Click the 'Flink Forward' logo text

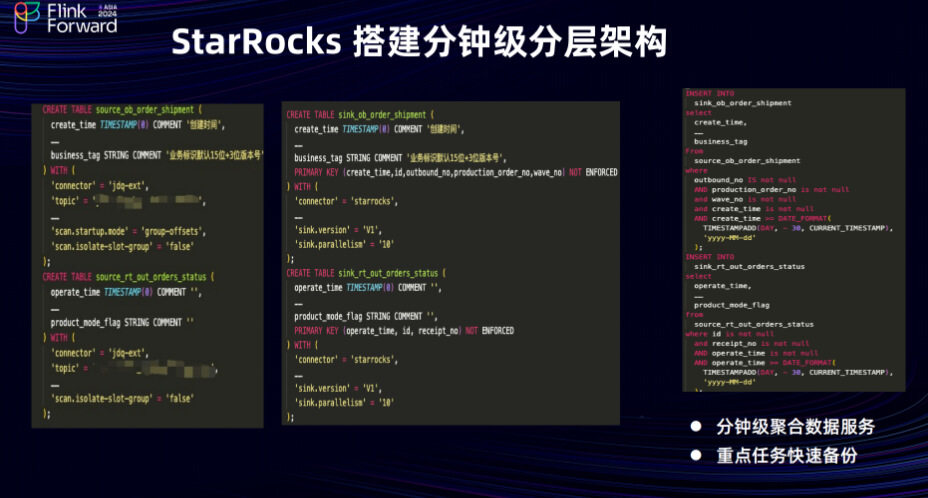tap(82, 18)
